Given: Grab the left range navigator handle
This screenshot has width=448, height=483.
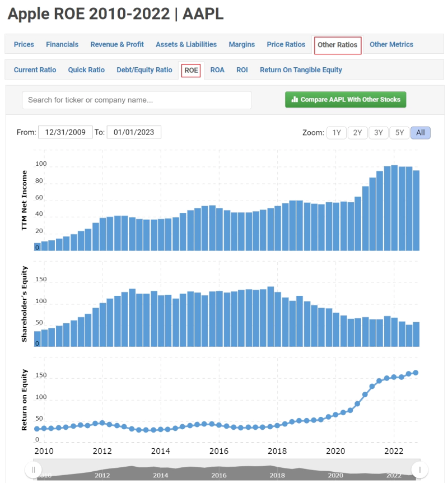Looking at the screenshot, I should coord(33,470).
